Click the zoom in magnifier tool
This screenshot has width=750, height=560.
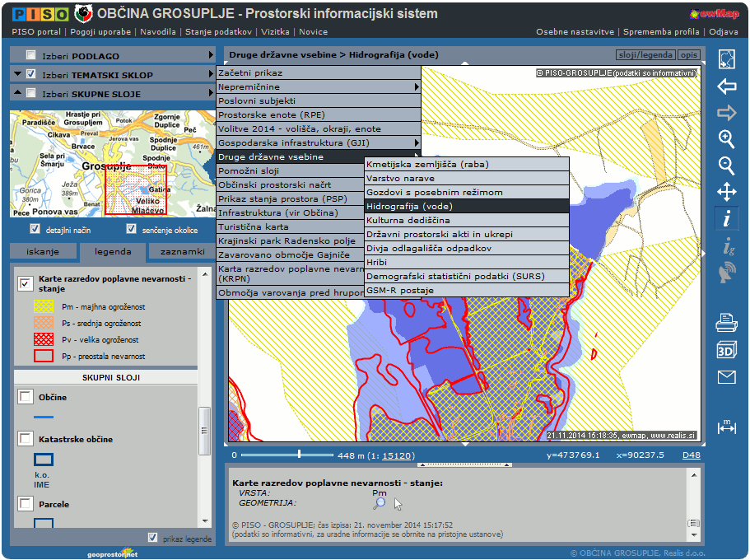[x=726, y=138]
